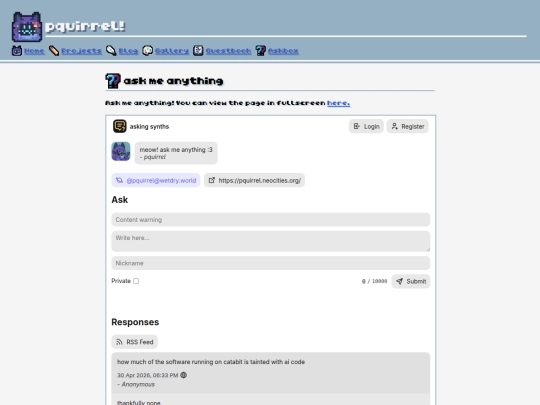Click the Gallery palette icon
Image resolution: width=540 pixels, height=405 pixels.
147,51
